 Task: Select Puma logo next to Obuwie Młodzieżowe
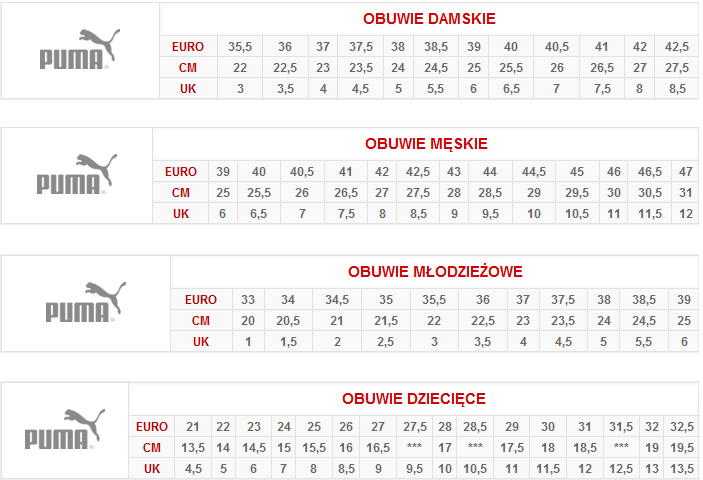point(85,302)
